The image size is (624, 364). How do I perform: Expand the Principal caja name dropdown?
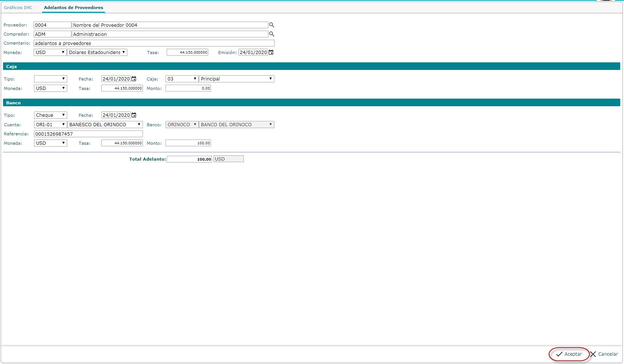[x=236, y=79]
